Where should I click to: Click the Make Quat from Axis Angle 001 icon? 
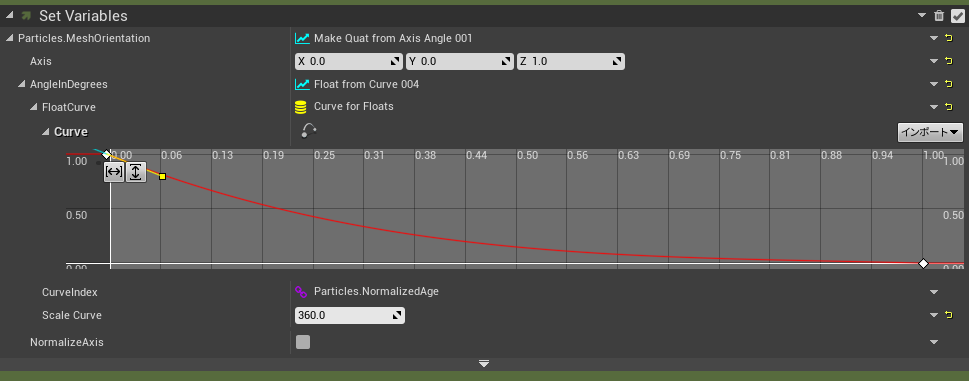(302, 38)
